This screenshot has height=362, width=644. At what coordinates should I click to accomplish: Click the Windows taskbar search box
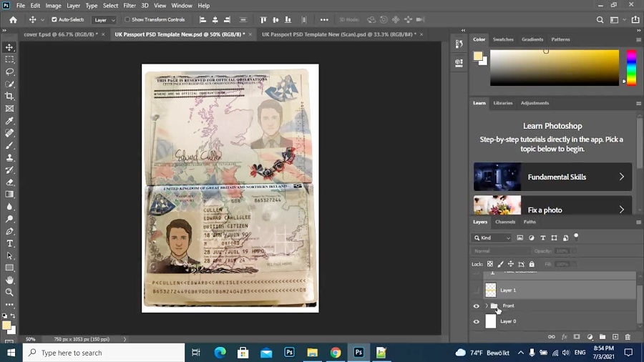click(x=104, y=353)
